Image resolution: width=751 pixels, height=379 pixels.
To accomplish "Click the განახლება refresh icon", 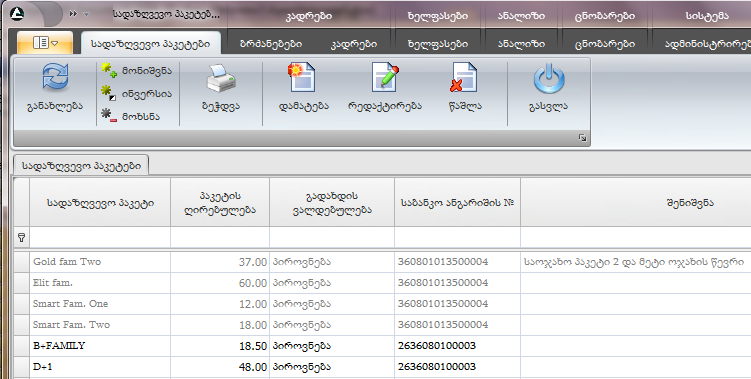I will (56, 78).
